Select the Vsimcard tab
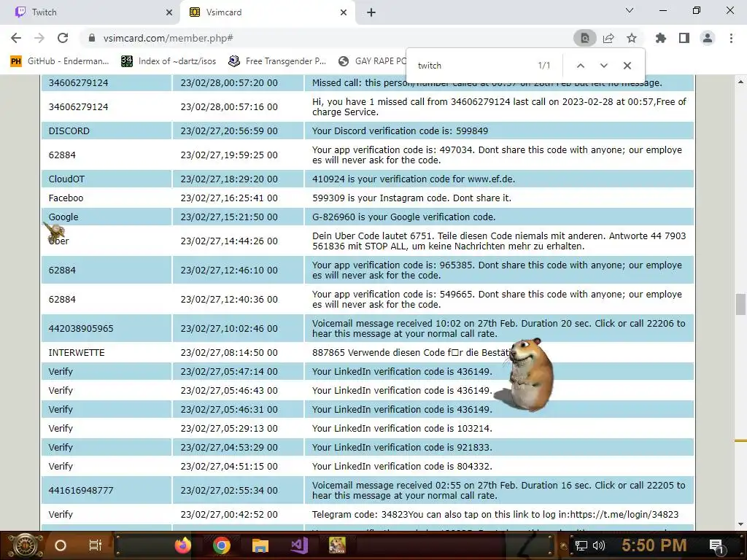The height and width of the screenshot is (560, 747). point(267,12)
